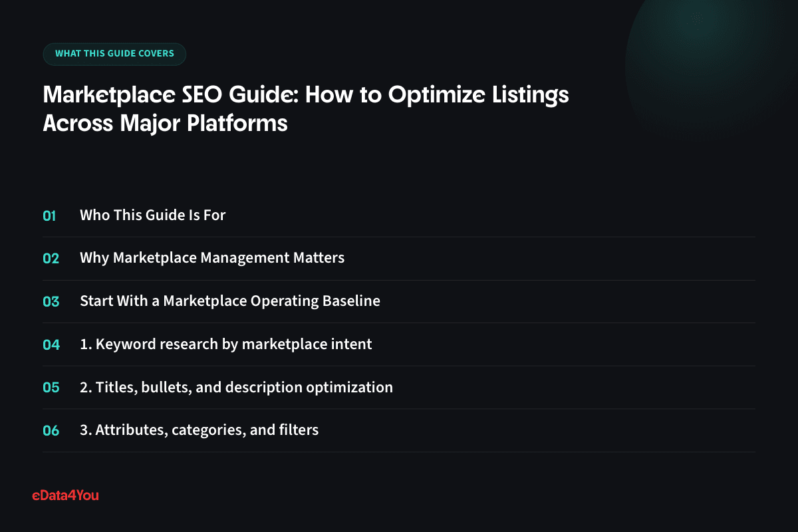The height and width of the screenshot is (532, 798).
Task: Click the 'What This Guide Covers' badge
Action: coord(114,54)
